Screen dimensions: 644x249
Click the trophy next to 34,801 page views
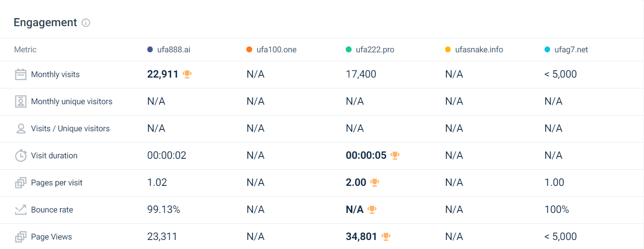(x=385, y=236)
